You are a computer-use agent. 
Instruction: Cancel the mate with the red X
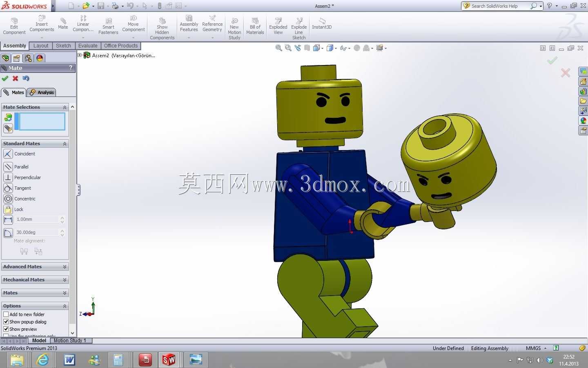16,79
